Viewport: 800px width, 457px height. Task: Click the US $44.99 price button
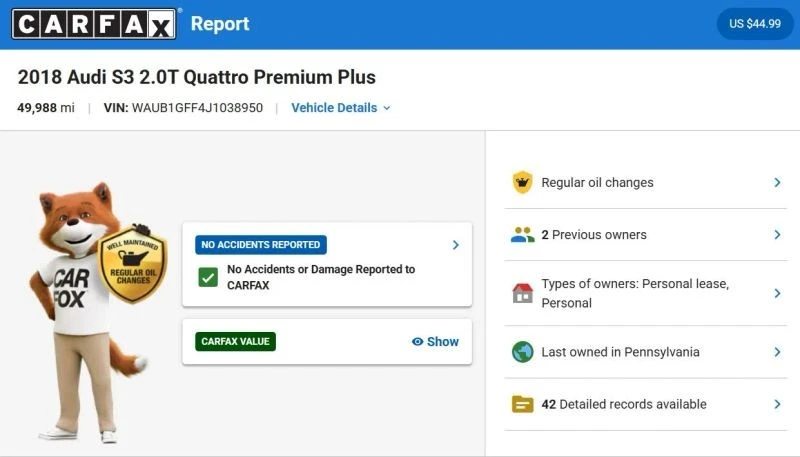pyautogui.click(x=755, y=23)
